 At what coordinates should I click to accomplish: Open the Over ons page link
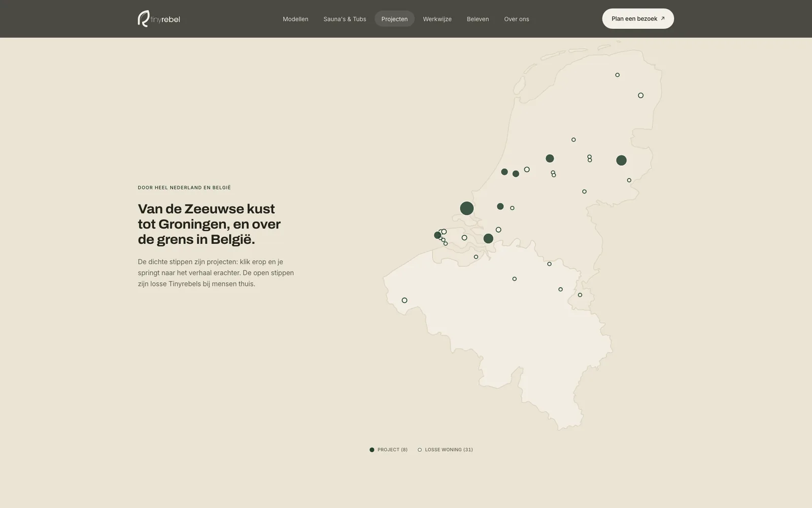pyautogui.click(x=516, y=19)
